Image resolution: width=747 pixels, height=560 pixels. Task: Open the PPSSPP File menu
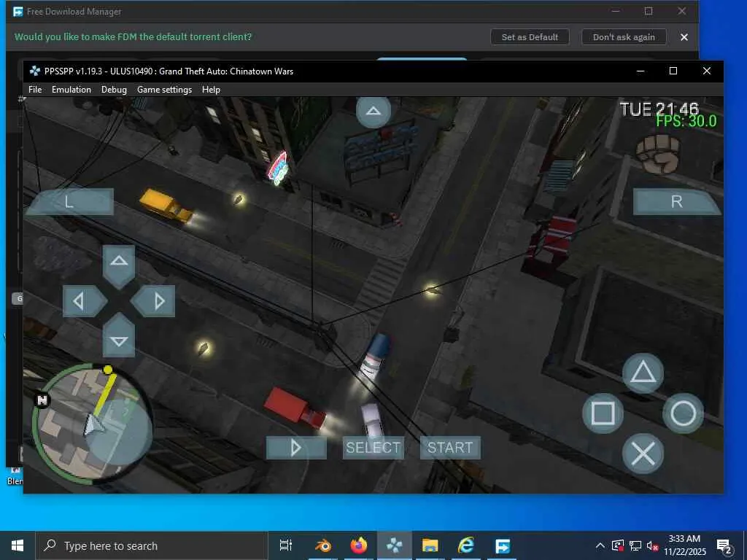(35, 90)
